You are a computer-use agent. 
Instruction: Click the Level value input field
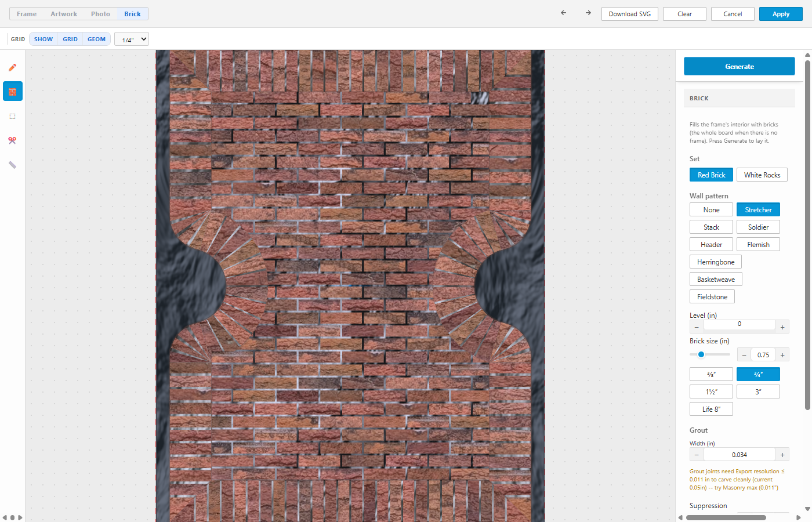739,324
